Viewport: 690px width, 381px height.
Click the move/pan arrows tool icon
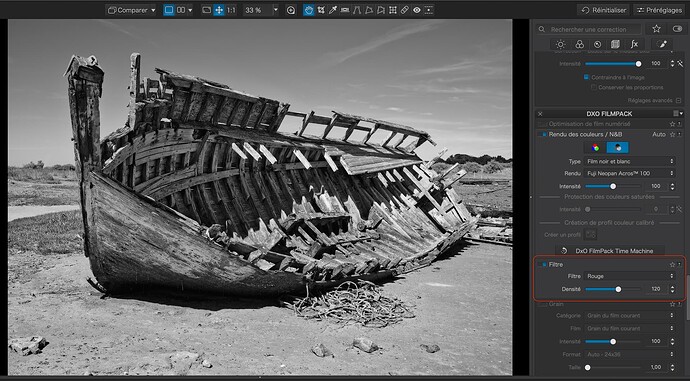tap(219, 10)
